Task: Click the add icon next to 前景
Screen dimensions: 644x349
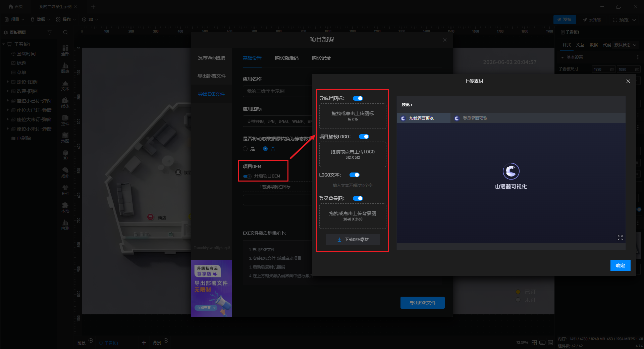Action: click(x=91, y=341)
